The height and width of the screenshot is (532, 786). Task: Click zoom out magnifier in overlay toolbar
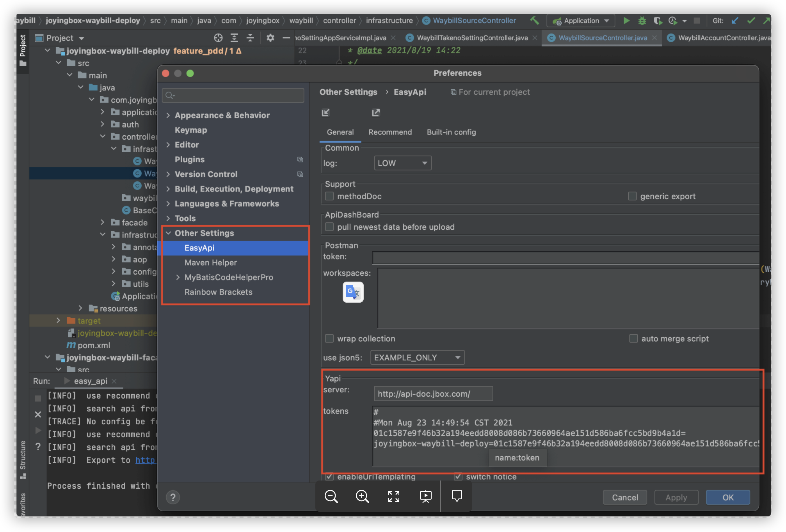click(x=331, y=496)
